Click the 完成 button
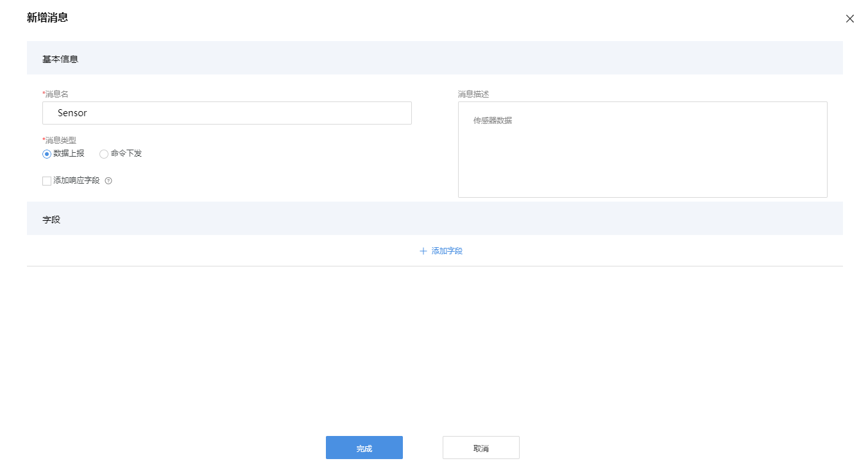 click(x=364, y=448)
